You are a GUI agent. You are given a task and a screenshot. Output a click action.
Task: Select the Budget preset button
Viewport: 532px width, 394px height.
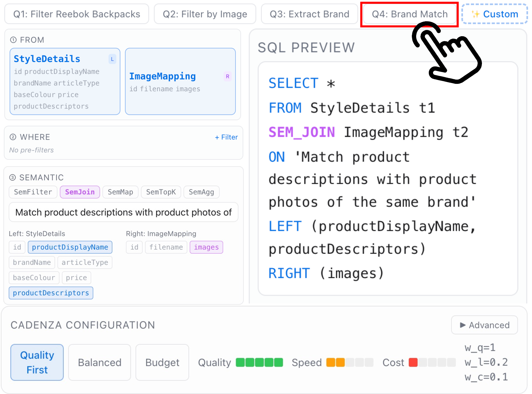click(162, 362)
